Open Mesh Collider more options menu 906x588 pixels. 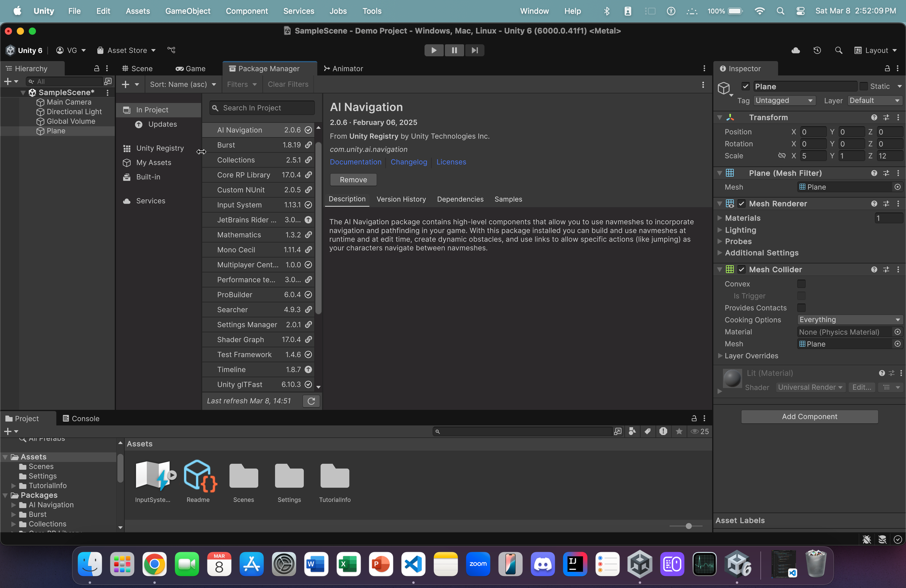pyautogui.click(x=898, y=270)
